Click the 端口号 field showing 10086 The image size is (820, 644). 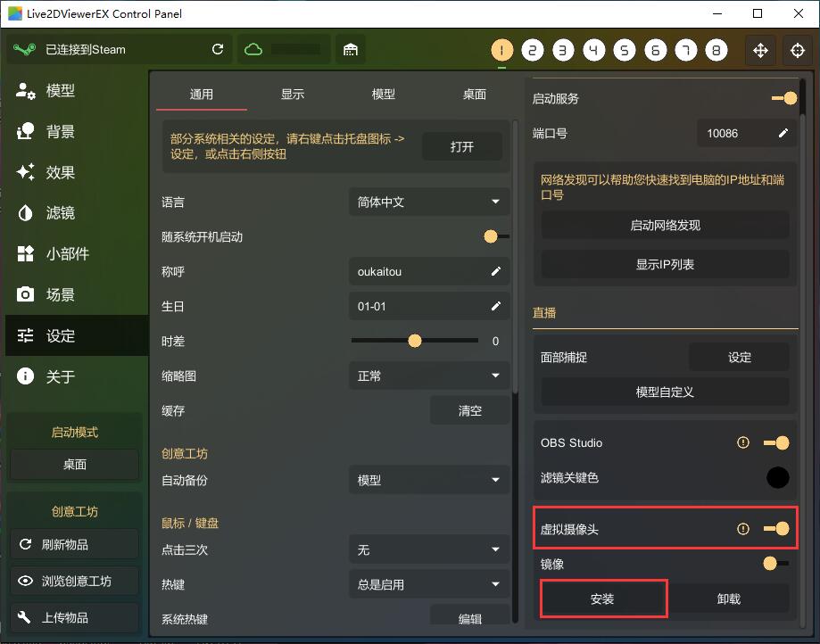748,133
